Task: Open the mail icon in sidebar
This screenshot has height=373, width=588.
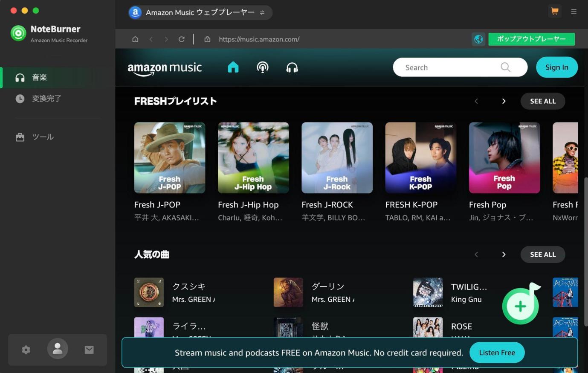Action: tap(89, 350)
